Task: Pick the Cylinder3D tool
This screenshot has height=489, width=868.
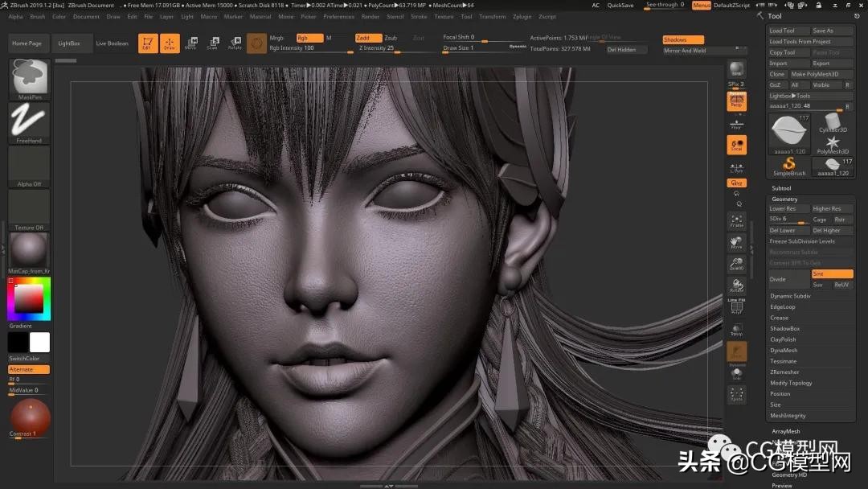Action: 833,122
